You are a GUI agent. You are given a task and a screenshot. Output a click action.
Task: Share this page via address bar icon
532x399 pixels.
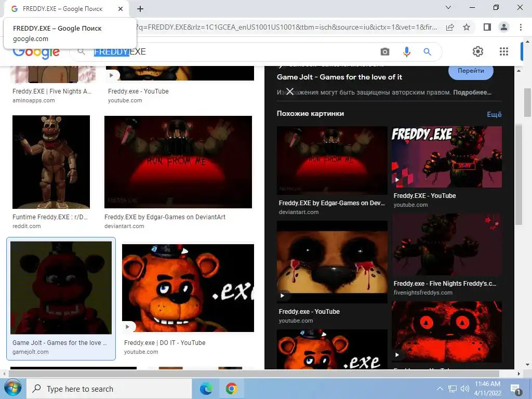point(450,27)
